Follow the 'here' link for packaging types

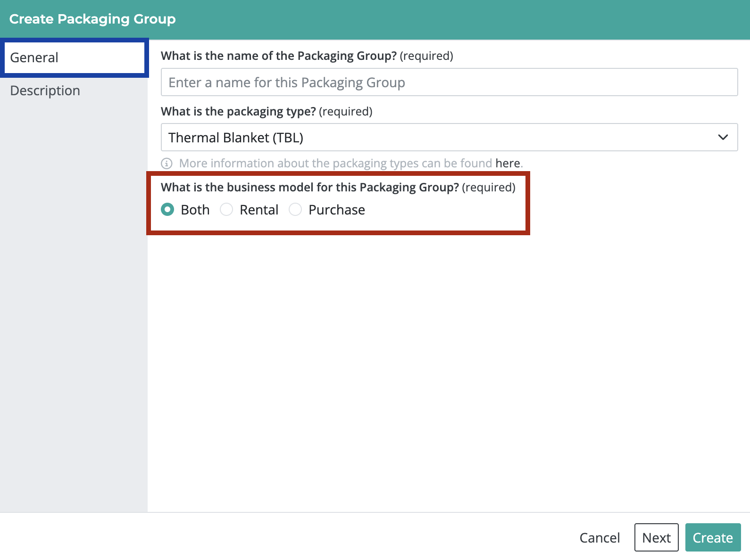[x=508, y=163]
